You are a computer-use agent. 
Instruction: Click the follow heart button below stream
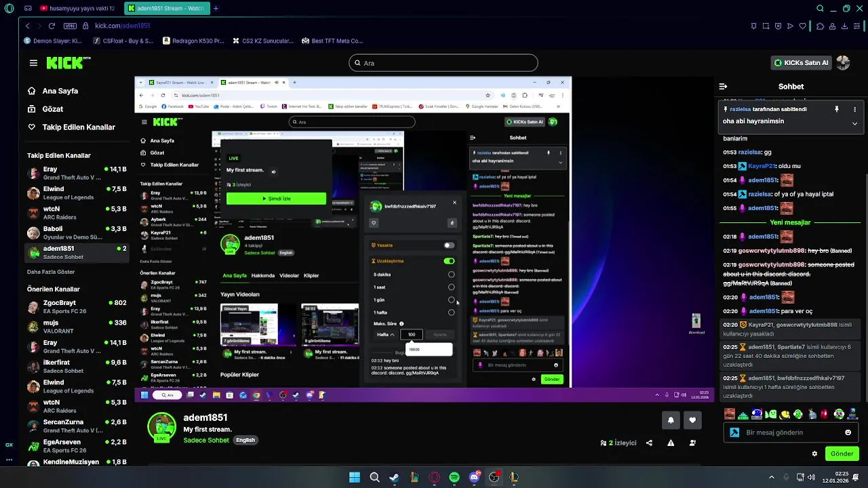tap(692, 420)
